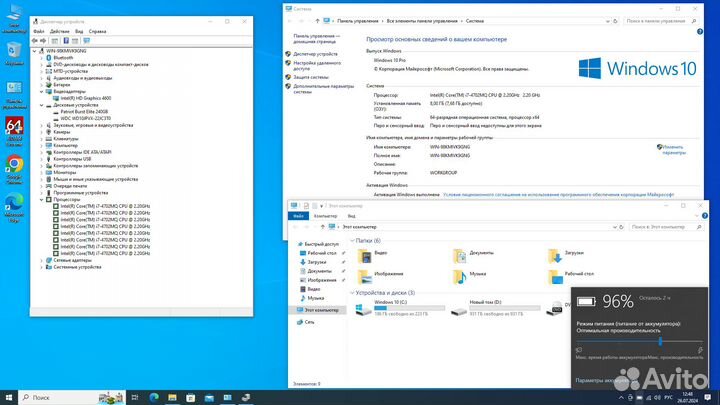Select the Bluetooth category in Device Manager
Image resolution: width=720 pixels, height=405 pixels.
coord(63,58)
